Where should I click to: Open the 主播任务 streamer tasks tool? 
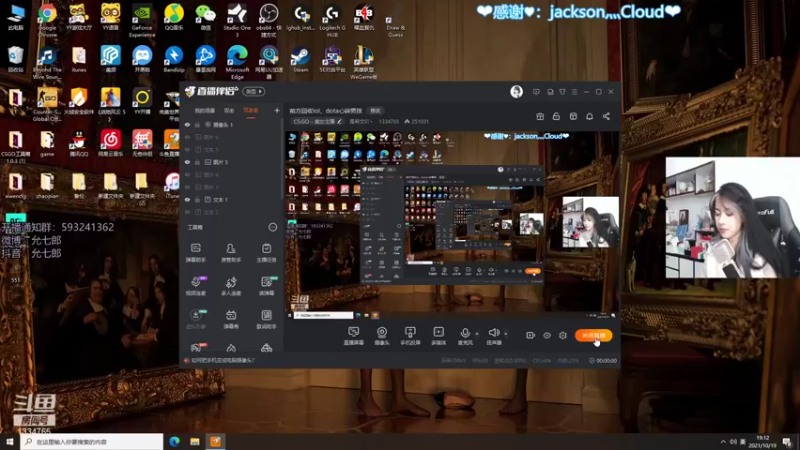click(266, 253)
